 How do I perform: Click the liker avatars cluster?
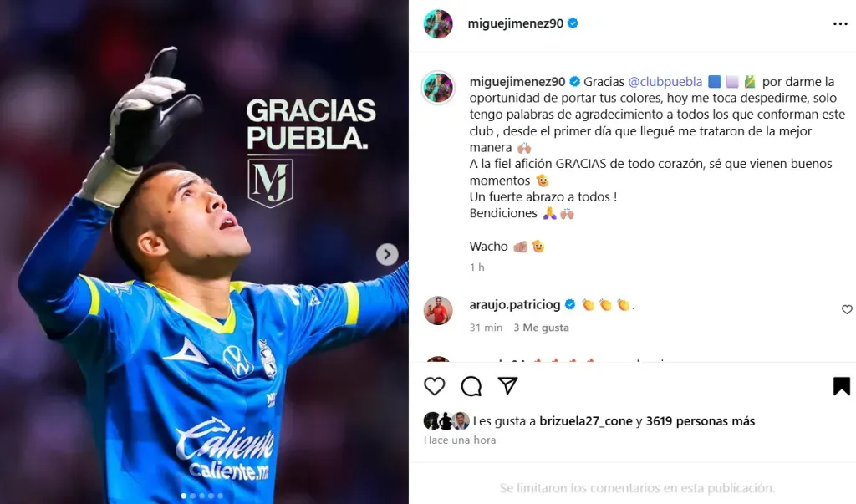click(446, 421)
